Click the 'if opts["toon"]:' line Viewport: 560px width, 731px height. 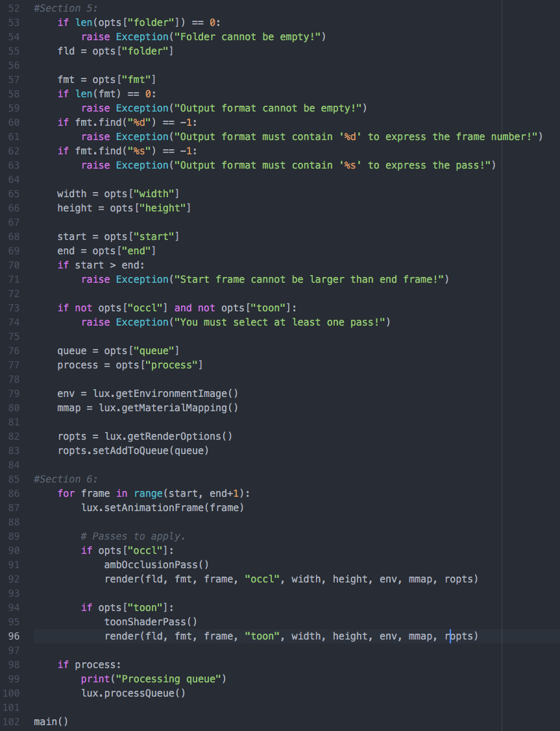(x=127, y=608)
